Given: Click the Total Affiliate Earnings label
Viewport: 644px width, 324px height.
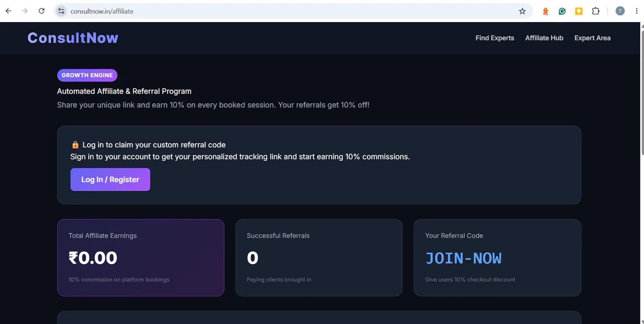Looking at the screenshot, I should (x=103, y=236).
